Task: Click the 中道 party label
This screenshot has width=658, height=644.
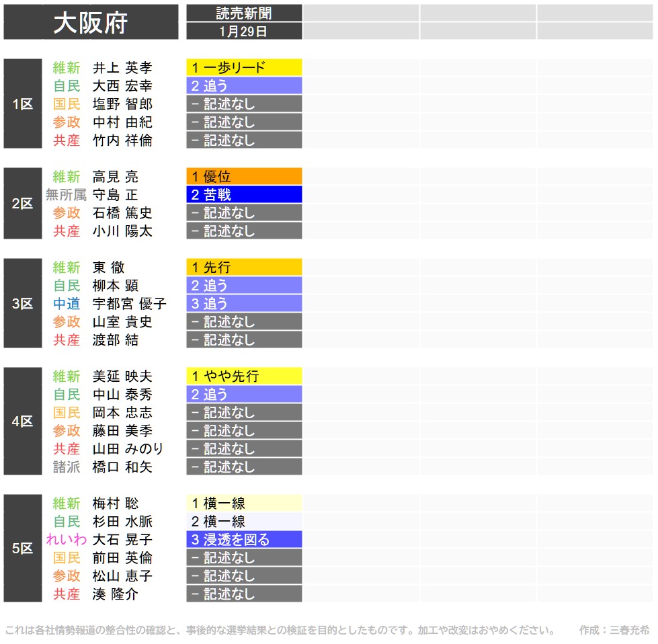Action: [67, 304]
